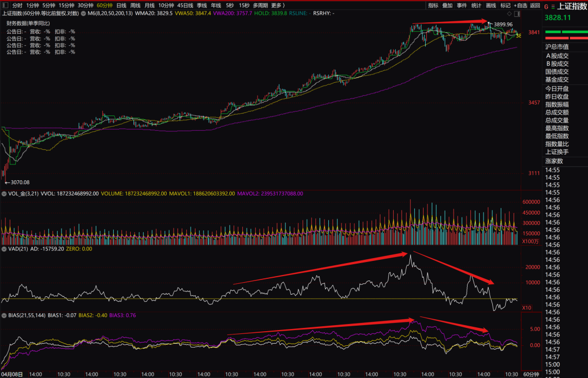The image size is (588, 378).
Task: Open the VAD(21) indicator dropdown circle
Action: [x=4, y=248]
